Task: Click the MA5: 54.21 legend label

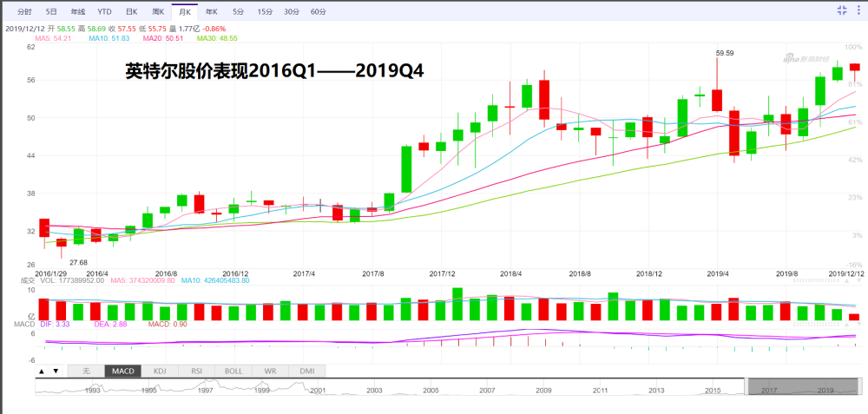Action: click(54, 38)
